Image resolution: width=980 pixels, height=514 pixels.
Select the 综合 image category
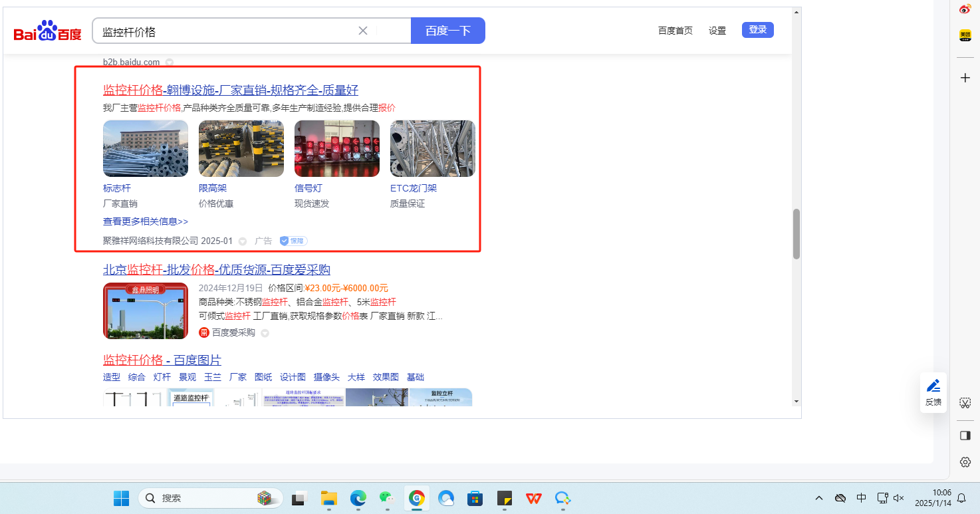point(137,377)
